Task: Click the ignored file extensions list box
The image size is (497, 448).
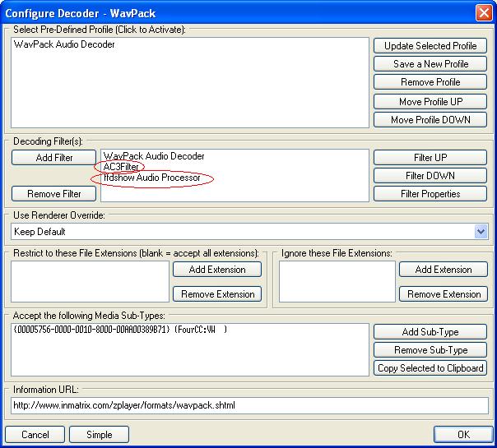Action: [x=337, y=281]
